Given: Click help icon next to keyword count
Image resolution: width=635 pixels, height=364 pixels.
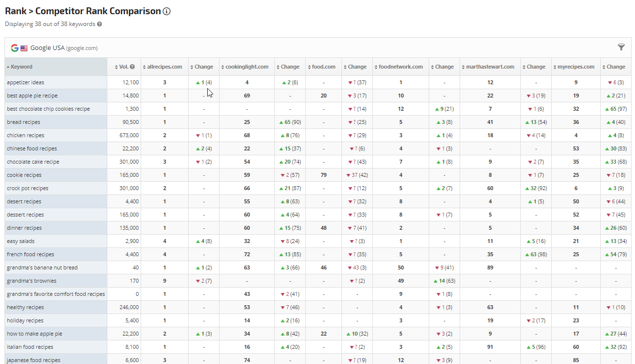Looking at the screenshot, I should (x=99, y=24).
